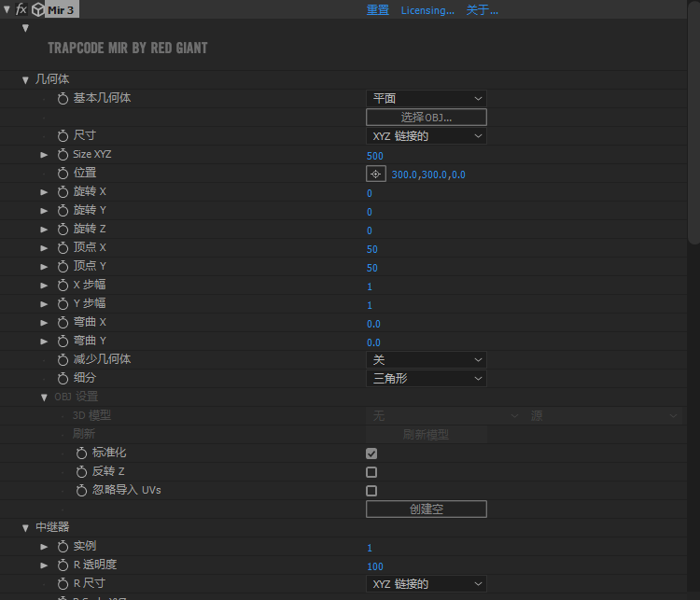This screenshot has width=700, height=600.
Task: Toggle stopwatch for 忽略导入 UVs
Action: click(x=81, y=491)
